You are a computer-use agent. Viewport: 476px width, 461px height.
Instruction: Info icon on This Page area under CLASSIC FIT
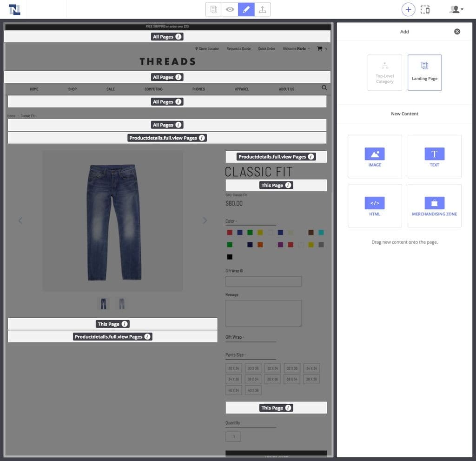[x=288, y=185]
